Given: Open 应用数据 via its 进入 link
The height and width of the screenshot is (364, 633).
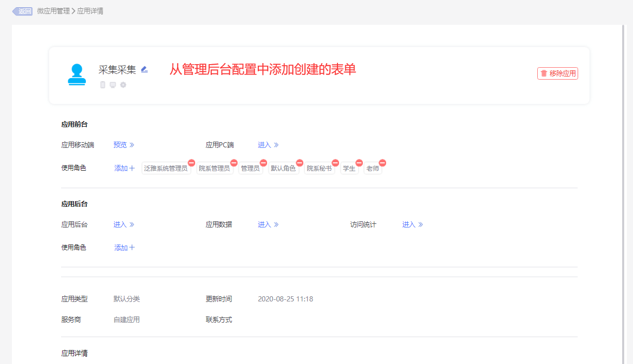Looking at the screenshot, I should (x=268, y=224).
